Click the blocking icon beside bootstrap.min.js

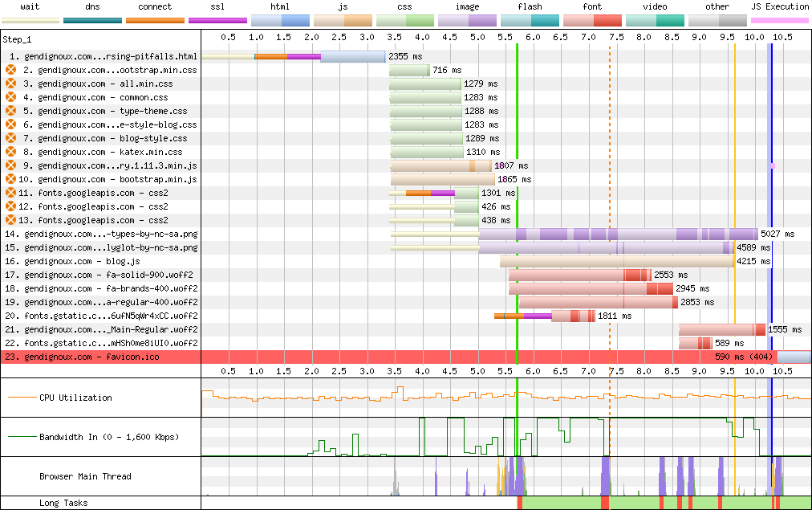pyautogui.click(x=10, y=179)
